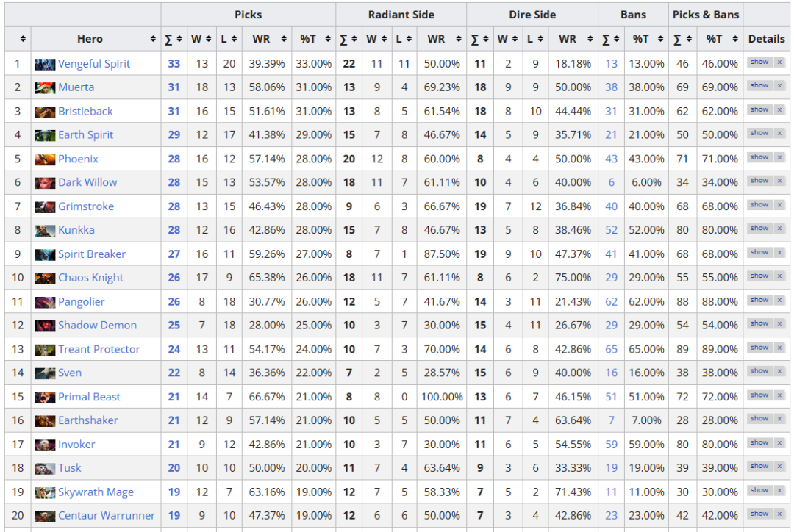
Task: Click the Vengeful Spirit hero portrait icon
Action: click(x=45, y=64)
